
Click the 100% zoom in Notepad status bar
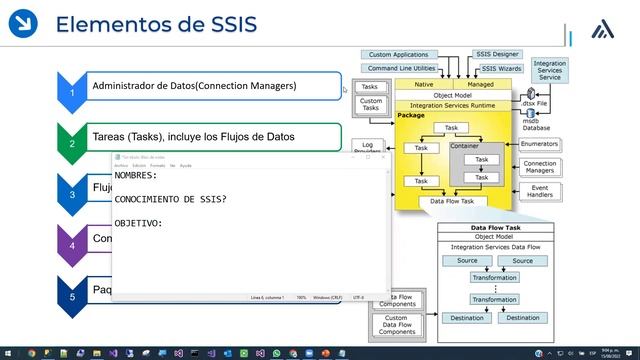pyautogui.click(x=301, y=298)
